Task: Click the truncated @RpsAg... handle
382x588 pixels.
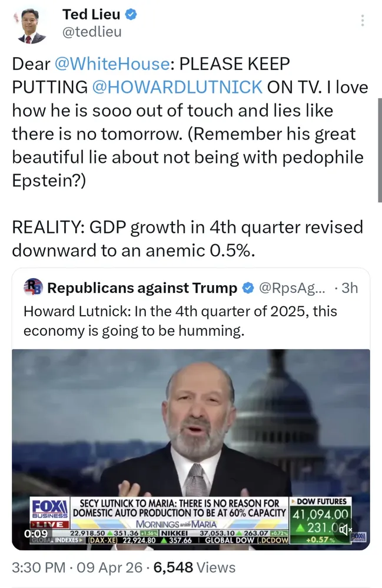Action: [291, 288]
